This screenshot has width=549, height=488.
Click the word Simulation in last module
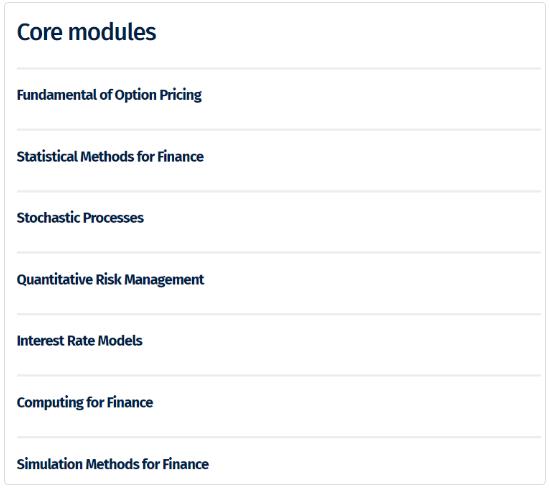pos(49,464)
